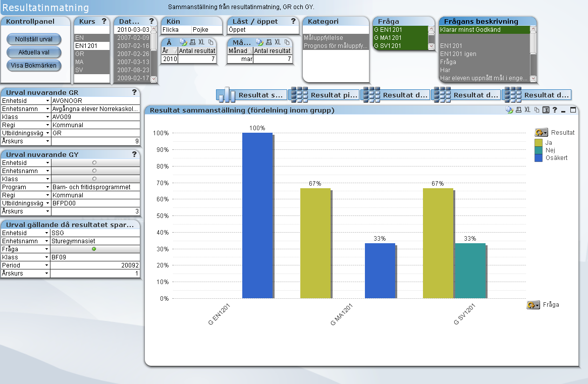Open the Årskurs dropdown in Urval nuvarande GR

click(47, 141)
